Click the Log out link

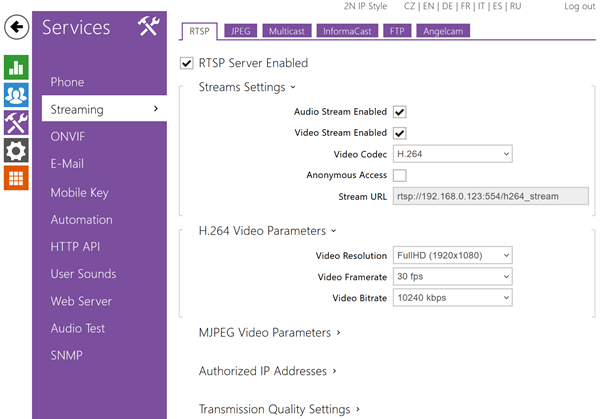[x=579, y=6]
